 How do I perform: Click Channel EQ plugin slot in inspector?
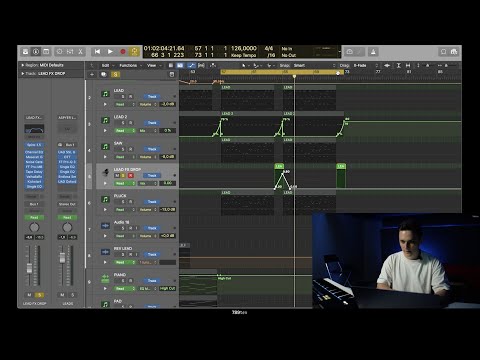click(x=34, y=152)
